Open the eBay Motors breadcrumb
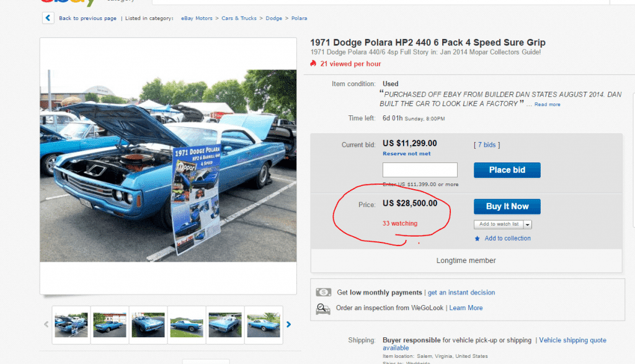This screenshot has width=635, height=364. point(197,19)
